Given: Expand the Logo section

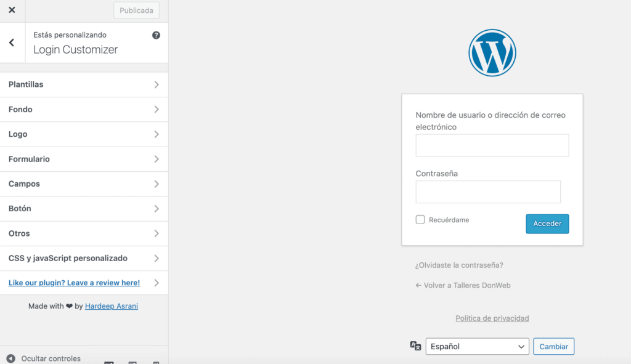Looking at the screenshot, I should pos(84,134).
